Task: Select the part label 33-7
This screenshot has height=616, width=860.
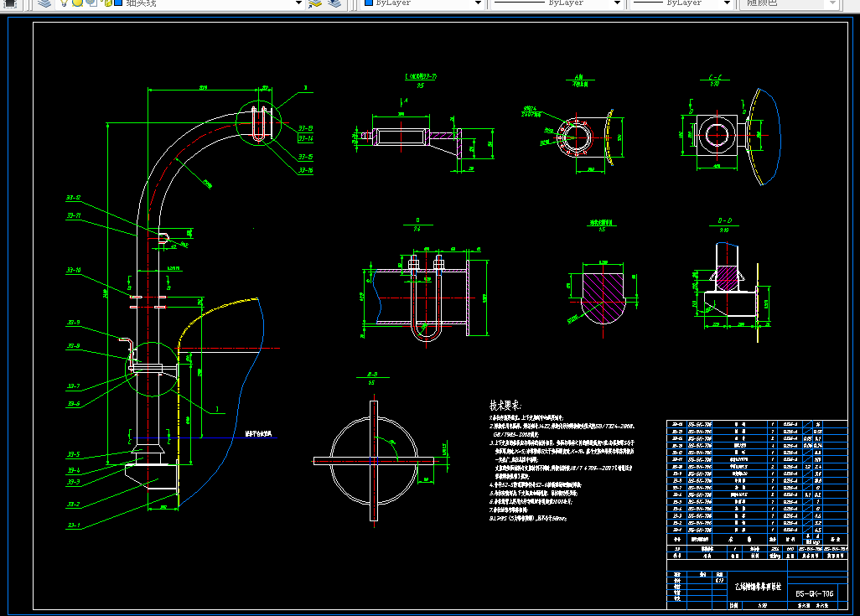Action: pos(74,386)
